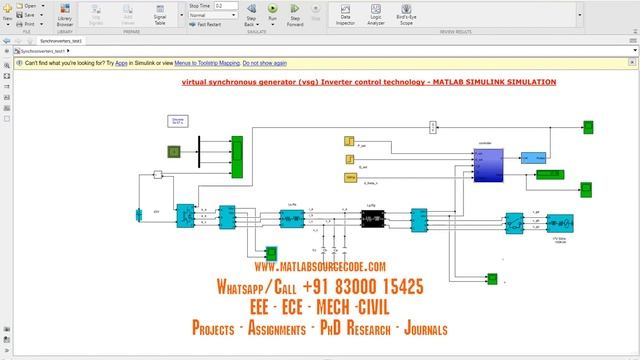This screenshot has height=360, width=640.
Task: Expand the Open dropdown arrow
Action: (x=43, y=6)
